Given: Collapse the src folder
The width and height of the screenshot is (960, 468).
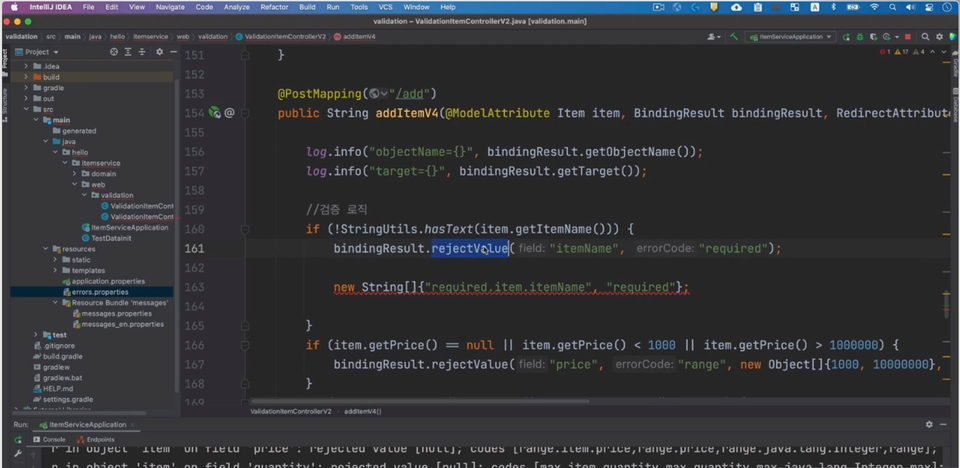Looking at the screenshot, I should coord(26,109).
